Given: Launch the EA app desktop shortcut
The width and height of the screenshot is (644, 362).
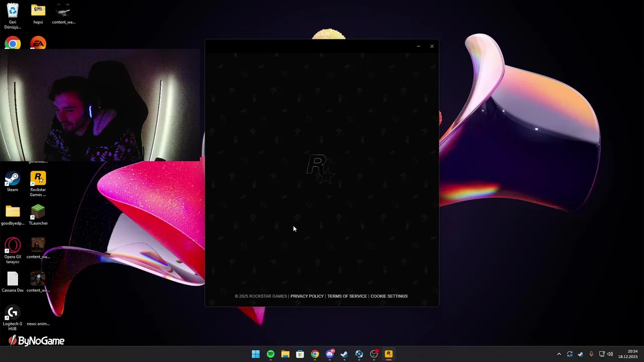Looking at the screenshot, I should [x=38, y=43].
